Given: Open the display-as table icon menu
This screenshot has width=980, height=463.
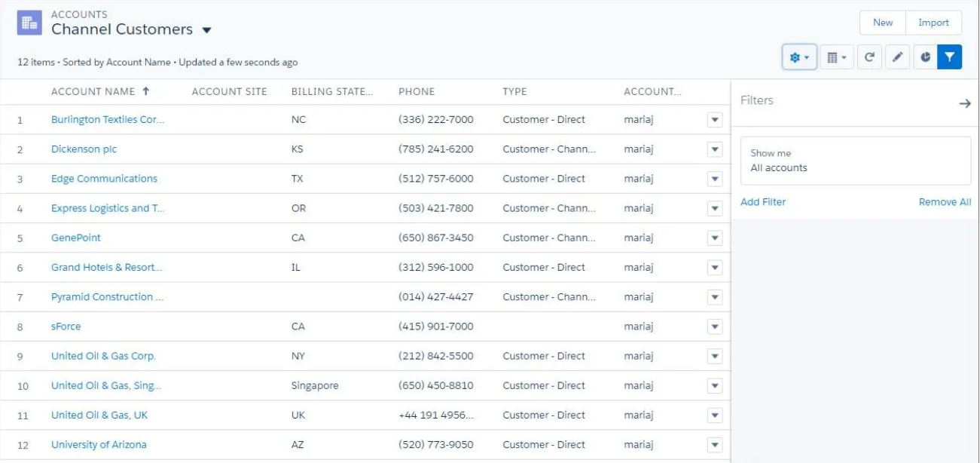Looking at the screenshot, I should click(x=836, y=57).
